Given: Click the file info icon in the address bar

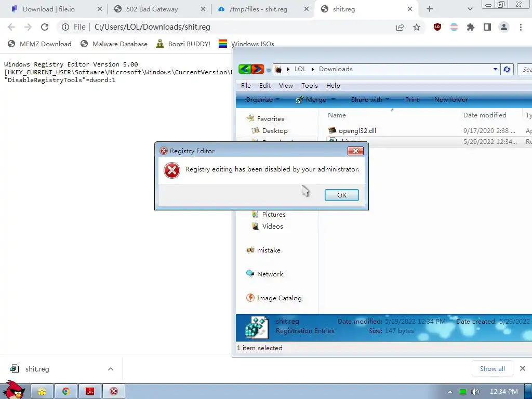Looking at the screenshot, I should coord(65,27).
